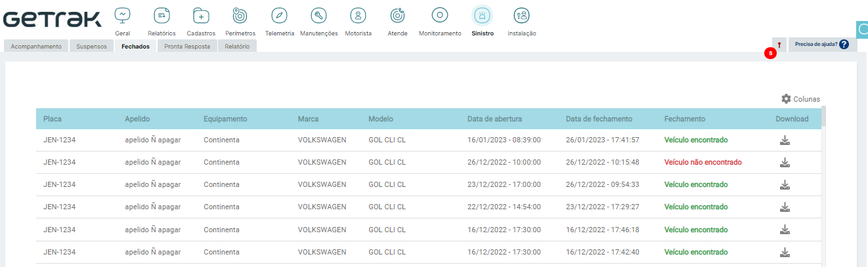
Task: Open the Atende icon
Action: [397, 15]
